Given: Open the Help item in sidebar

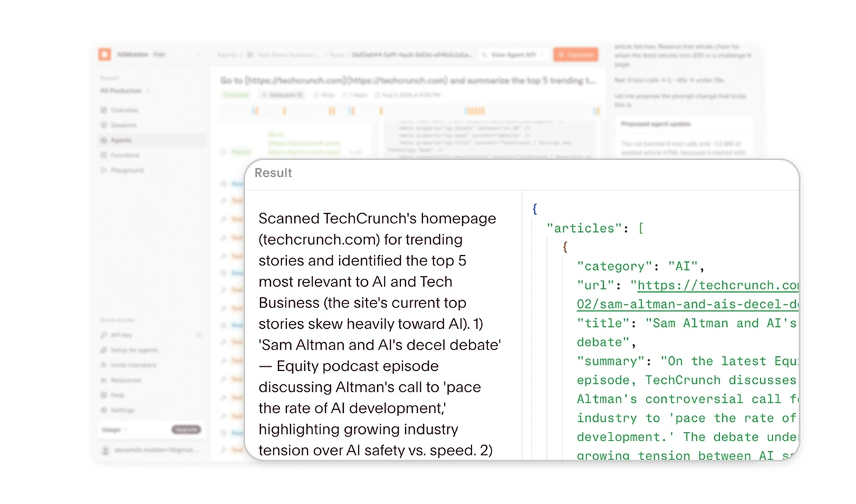Looking at the screenshot, I should click(x=117, y=395).
